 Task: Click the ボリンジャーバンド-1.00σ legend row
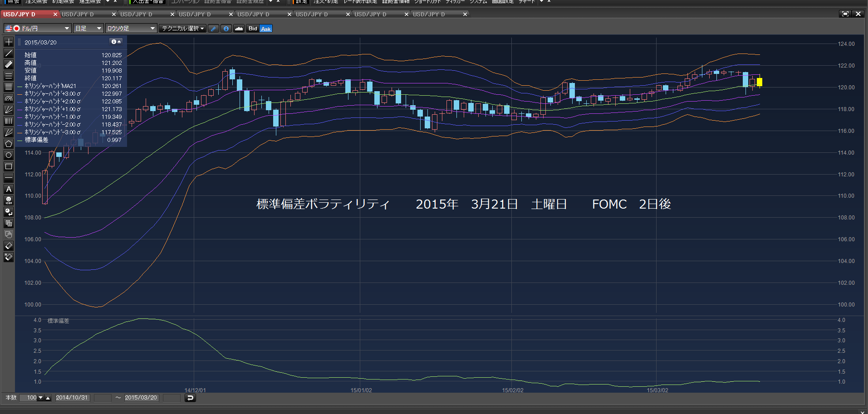[x=70, y=117]
